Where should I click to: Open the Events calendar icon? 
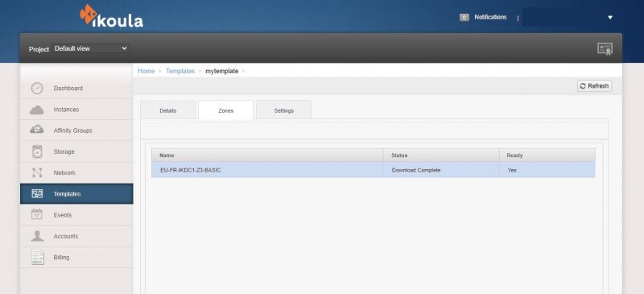pos(37,214)
